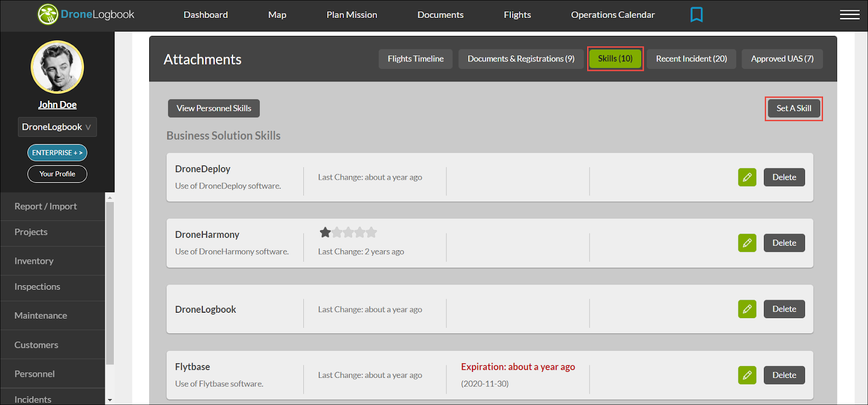The image size is (868, 405).
Task: Click the DroneHarmony skill name
Action: [207, 235]
